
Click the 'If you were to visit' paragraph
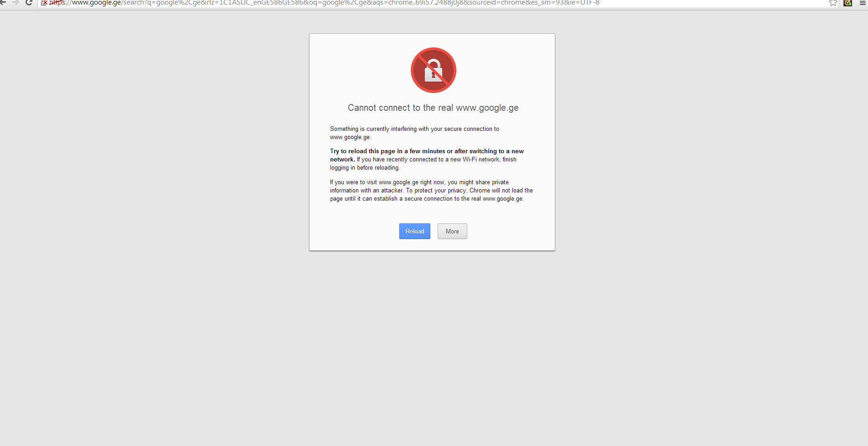(431, 190)
